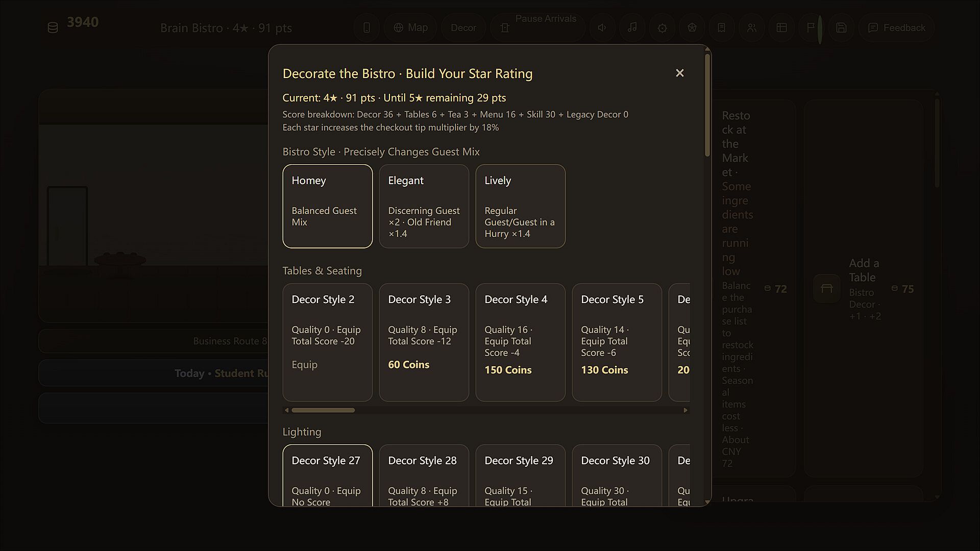
Task: Close the Decorate the Bistro dialog
Action: tap(679, 73)
